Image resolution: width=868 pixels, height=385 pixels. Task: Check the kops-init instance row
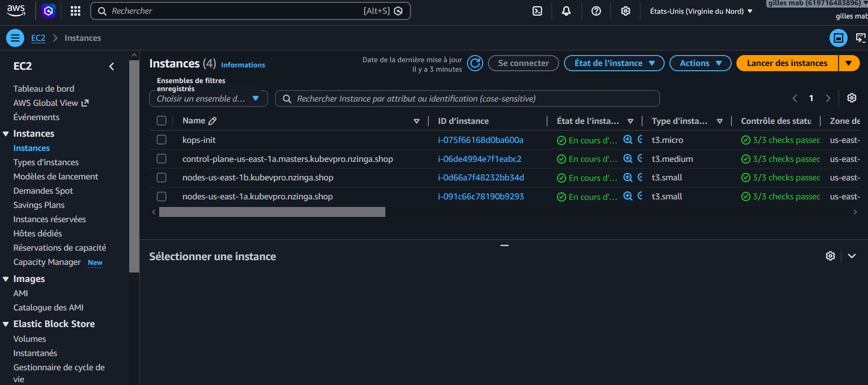point(162,140)
